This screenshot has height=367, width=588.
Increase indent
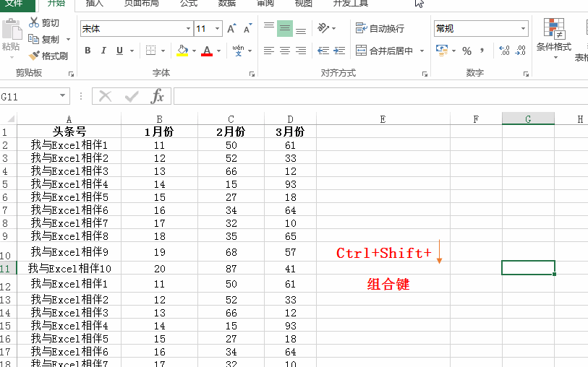[339, 51]
